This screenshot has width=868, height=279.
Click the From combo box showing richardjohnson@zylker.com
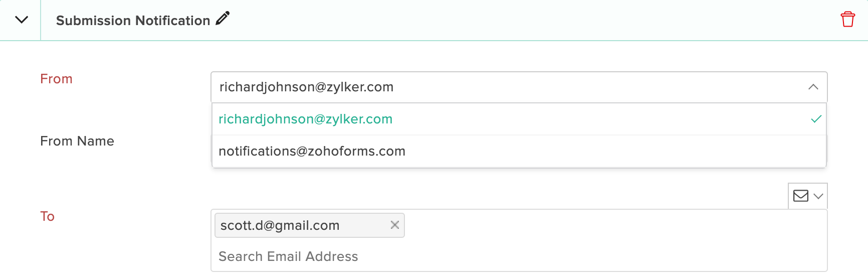point(501,87)
